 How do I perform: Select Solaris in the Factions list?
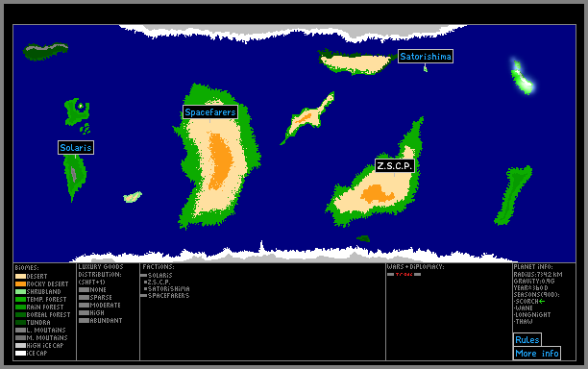pos(159,275)
